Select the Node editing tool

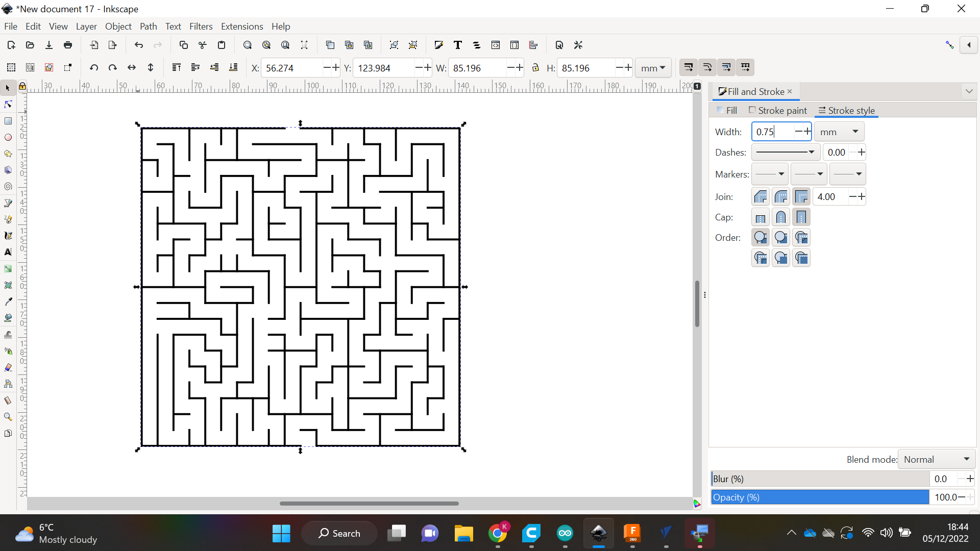[8, 104]
